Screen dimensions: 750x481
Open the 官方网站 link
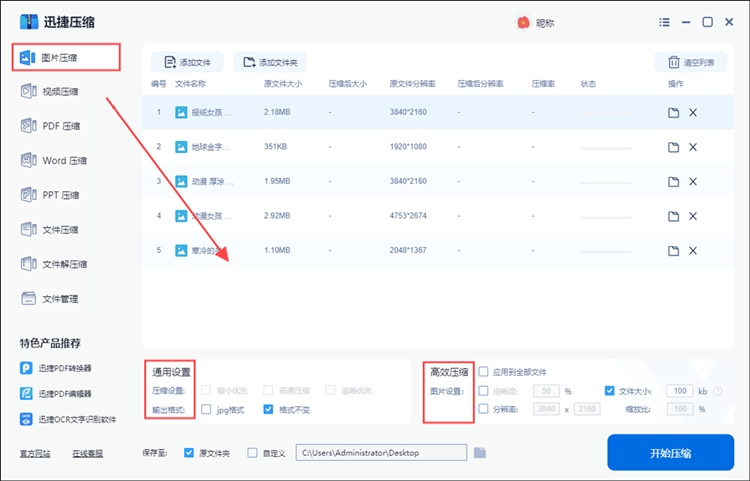pyautogui.click(x=34, y=453)
